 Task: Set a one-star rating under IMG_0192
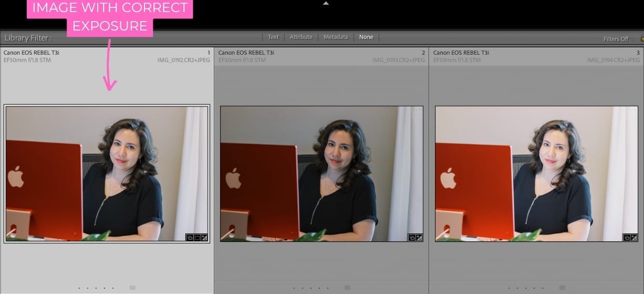coord(79,288)
